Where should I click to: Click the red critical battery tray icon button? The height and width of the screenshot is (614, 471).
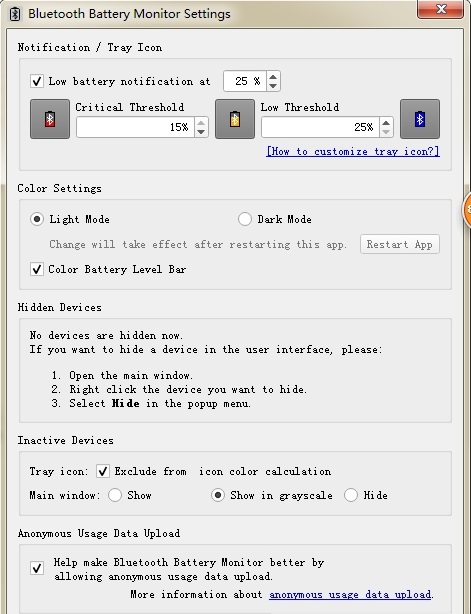coord(50,119)
